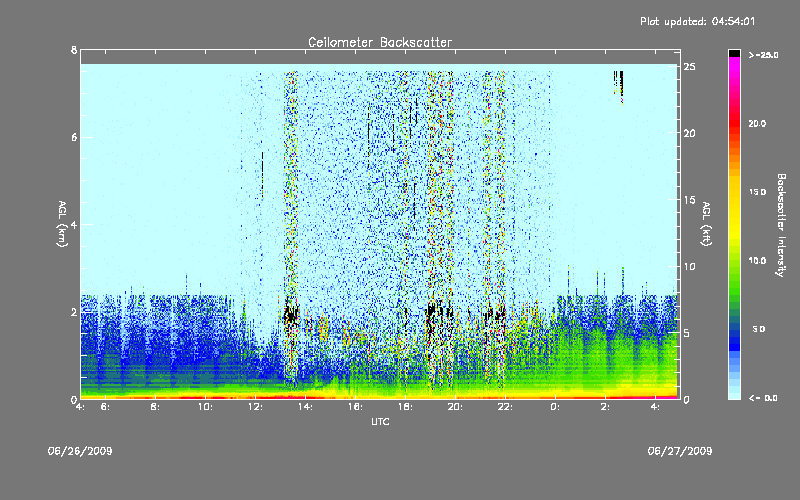The height and width of the screenshot is (500, 800).
Task: Click the black cloud cluster near 19:00 UTC
Action: coord(439,314)
